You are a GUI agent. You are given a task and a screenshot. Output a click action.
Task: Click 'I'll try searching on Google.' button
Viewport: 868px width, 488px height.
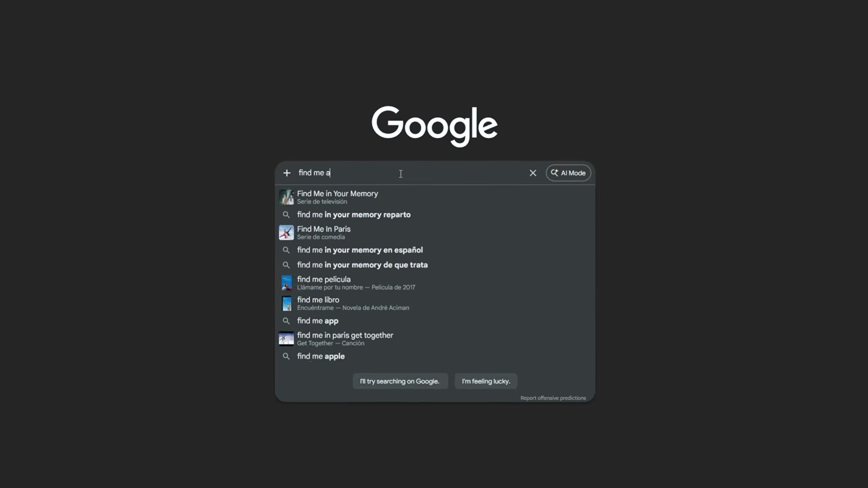tap(400, 381)
